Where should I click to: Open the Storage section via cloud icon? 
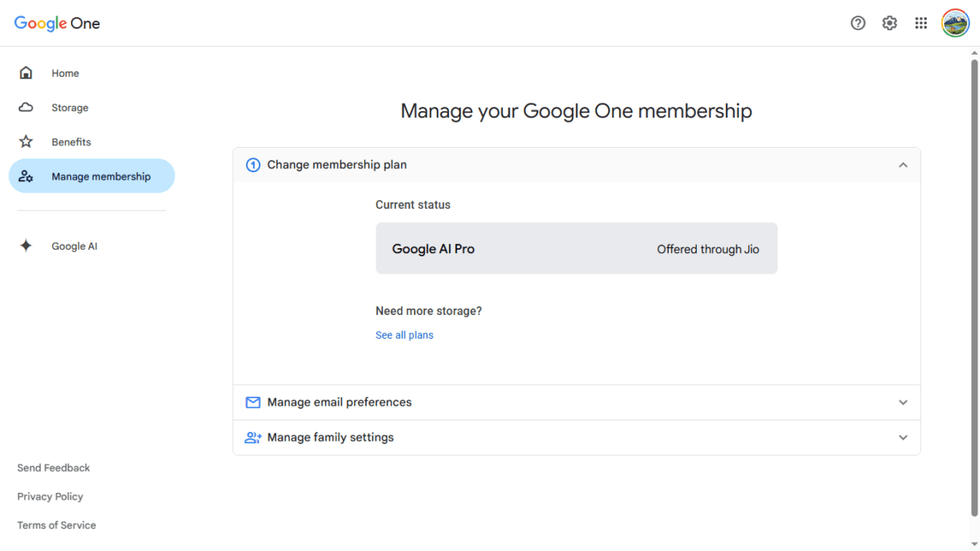pos(25,107)
